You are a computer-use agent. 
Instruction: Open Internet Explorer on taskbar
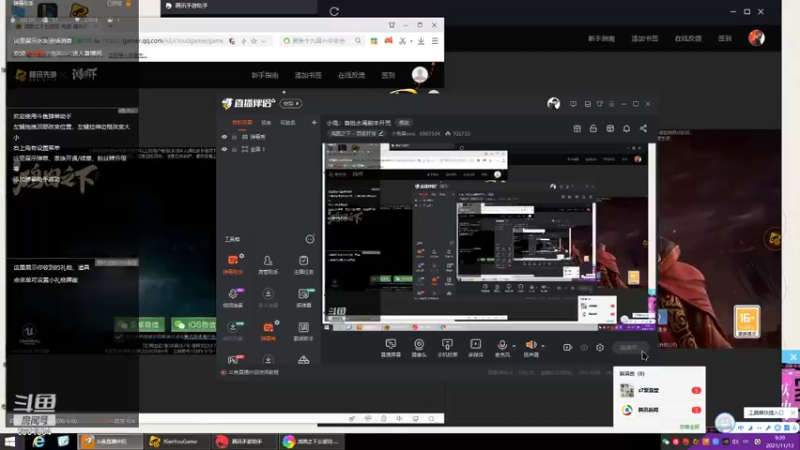tap(39, 441)
